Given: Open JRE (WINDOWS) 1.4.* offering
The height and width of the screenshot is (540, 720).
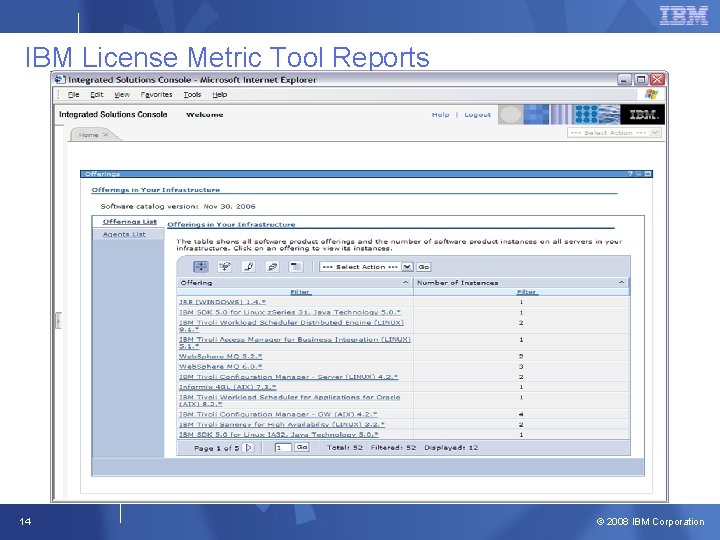Looking at the screenshot, I should tap(222, 302).
